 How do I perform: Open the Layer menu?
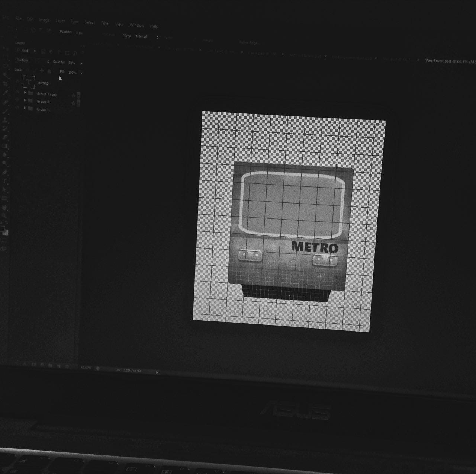[60, 21]
